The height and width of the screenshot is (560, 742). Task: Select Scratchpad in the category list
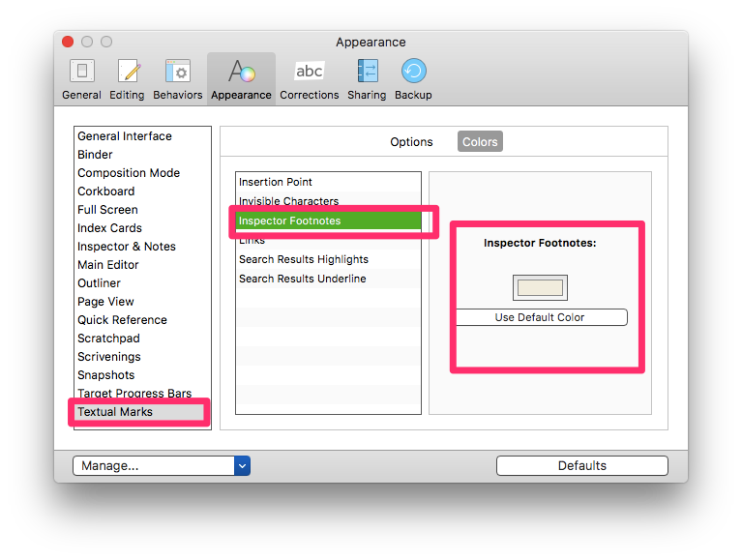click(x=142, y=339)
